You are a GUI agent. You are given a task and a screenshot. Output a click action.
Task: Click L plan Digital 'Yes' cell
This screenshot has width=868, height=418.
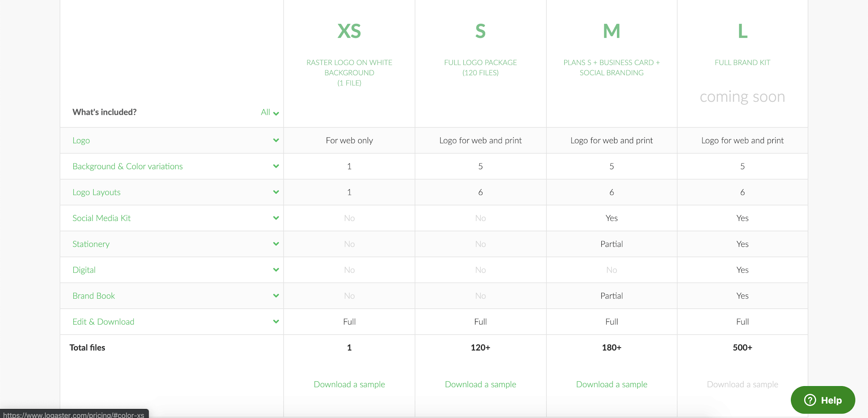pos(743,270)
